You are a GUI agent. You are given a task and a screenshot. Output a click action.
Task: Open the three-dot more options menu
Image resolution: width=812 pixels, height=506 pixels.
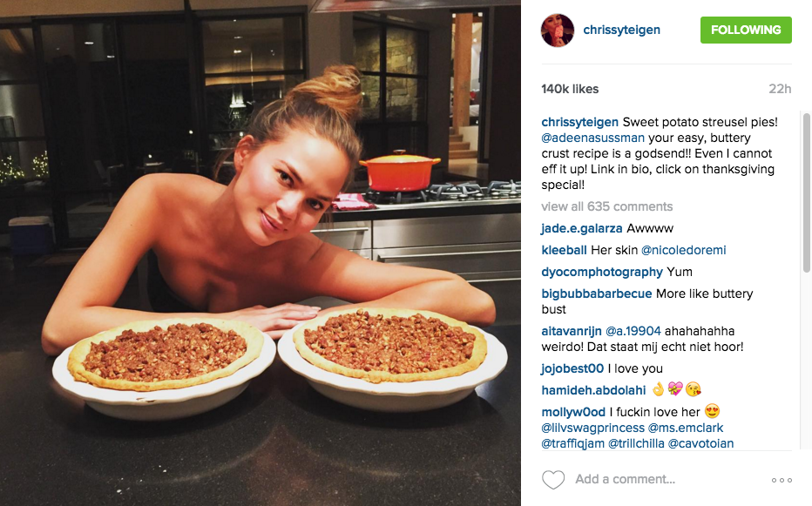point(782,480)
